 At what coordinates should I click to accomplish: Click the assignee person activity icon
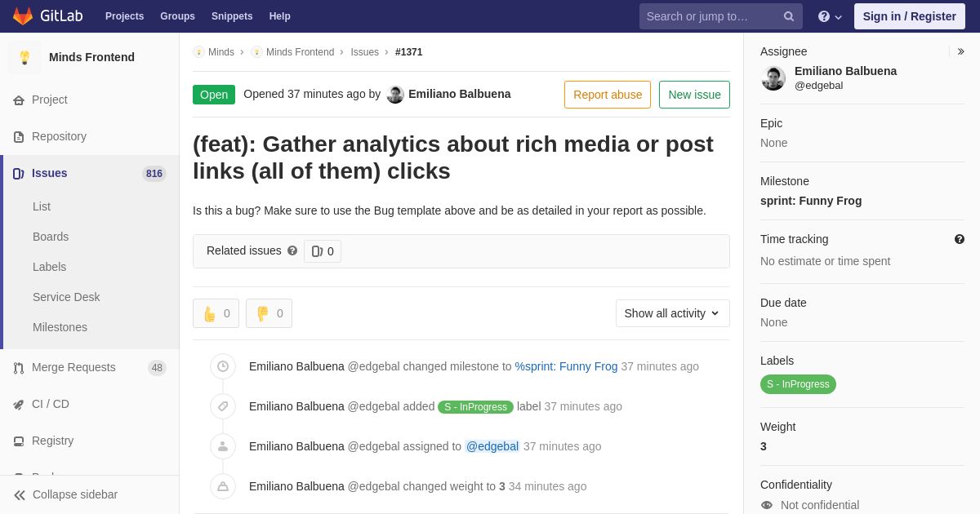point(223,446)
